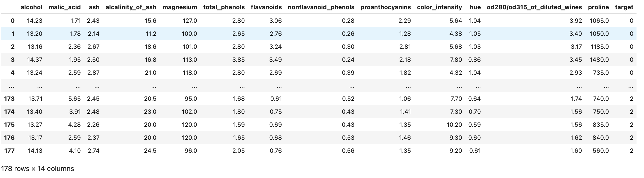Screen dimensions: 644x178
Task: Select the proanthocyanins column header
Action: 386,7
